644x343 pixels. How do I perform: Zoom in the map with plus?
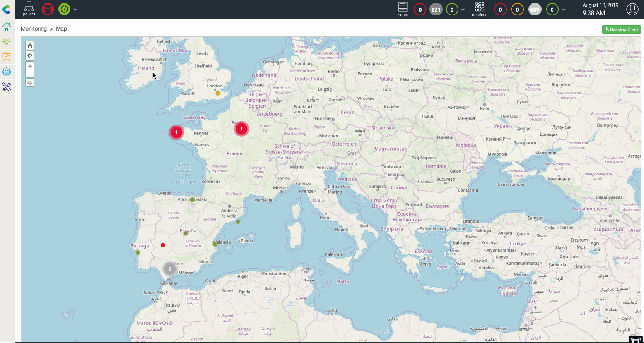tap(30, 66)
